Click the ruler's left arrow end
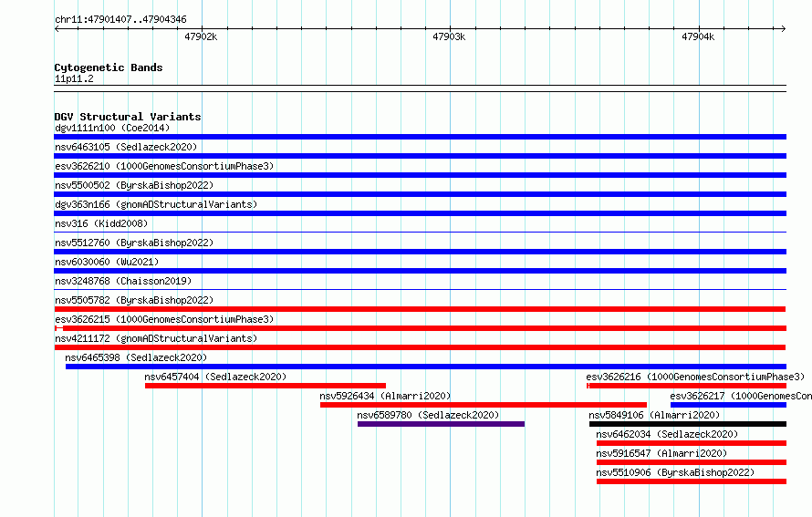 [57, 29]
